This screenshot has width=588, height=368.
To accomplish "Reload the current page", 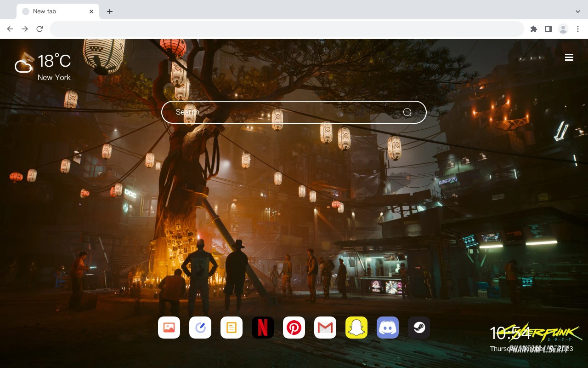I will pos(40,29).
